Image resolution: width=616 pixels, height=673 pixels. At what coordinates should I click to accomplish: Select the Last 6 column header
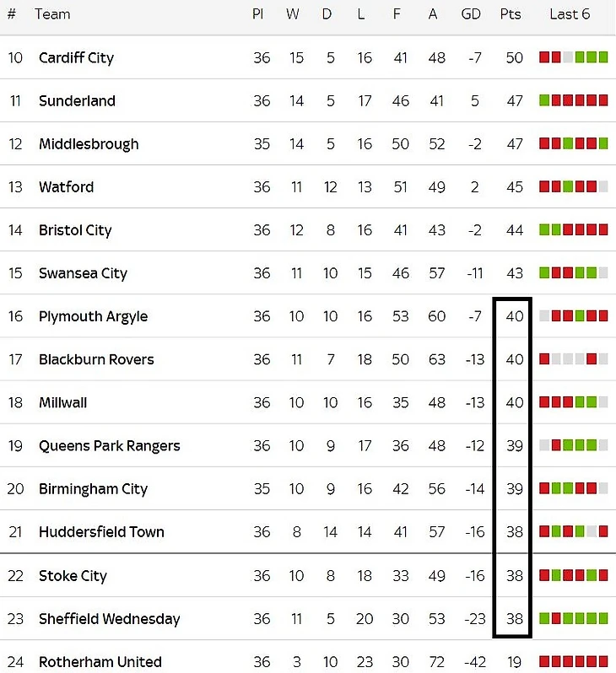pos(570,14)
